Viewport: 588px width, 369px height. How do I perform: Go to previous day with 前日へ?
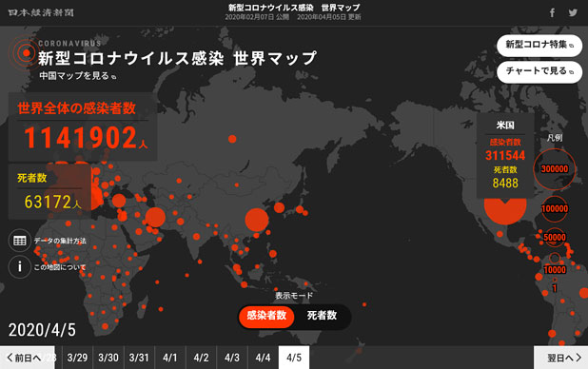(x=27, y=358)
